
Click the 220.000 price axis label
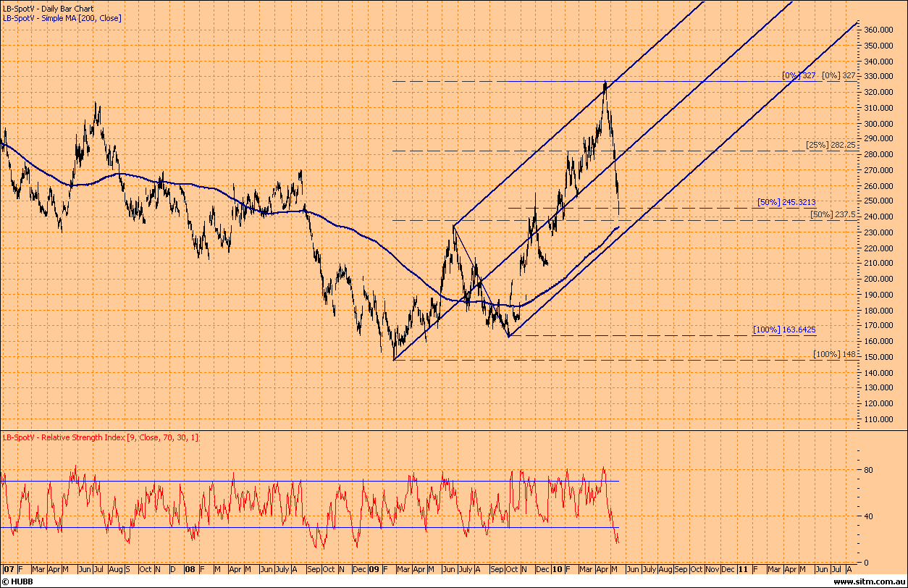pyautogui.click(x=879, y=248)
